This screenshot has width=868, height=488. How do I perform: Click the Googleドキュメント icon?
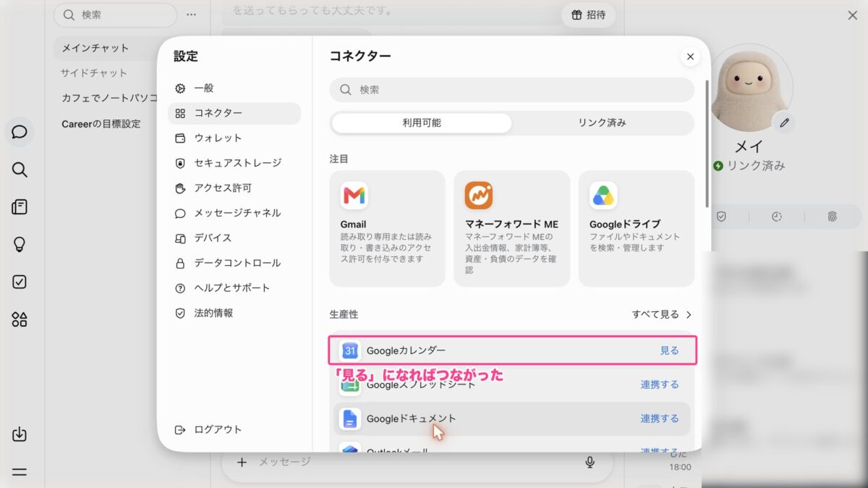point(350,418)
